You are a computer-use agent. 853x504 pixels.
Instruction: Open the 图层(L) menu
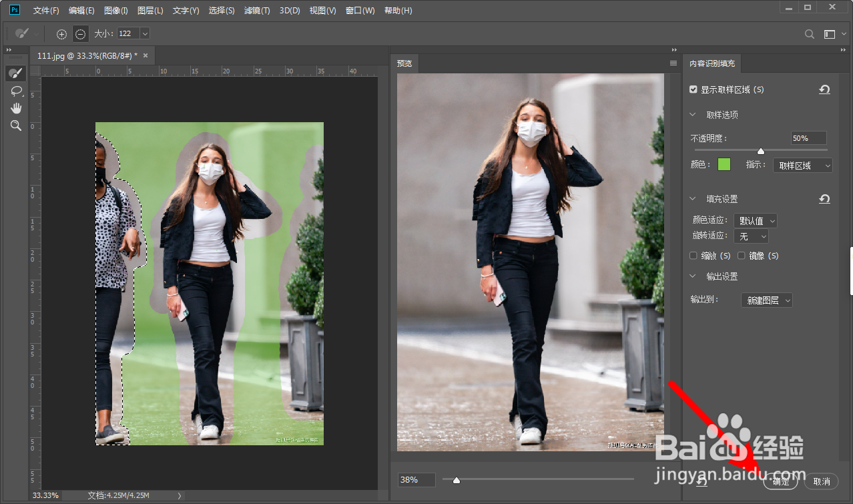[150, 11]
